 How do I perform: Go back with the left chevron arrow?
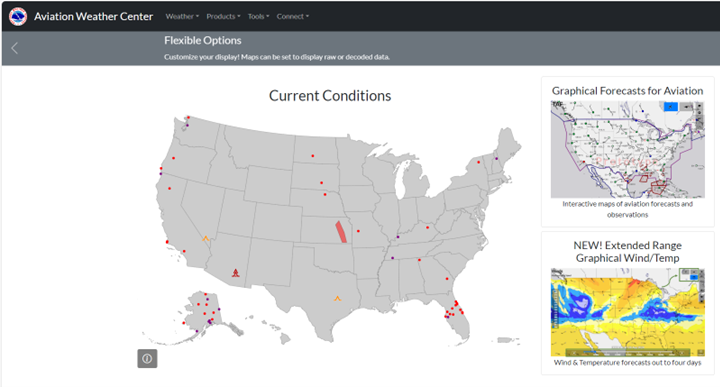[x=15, y=48]
